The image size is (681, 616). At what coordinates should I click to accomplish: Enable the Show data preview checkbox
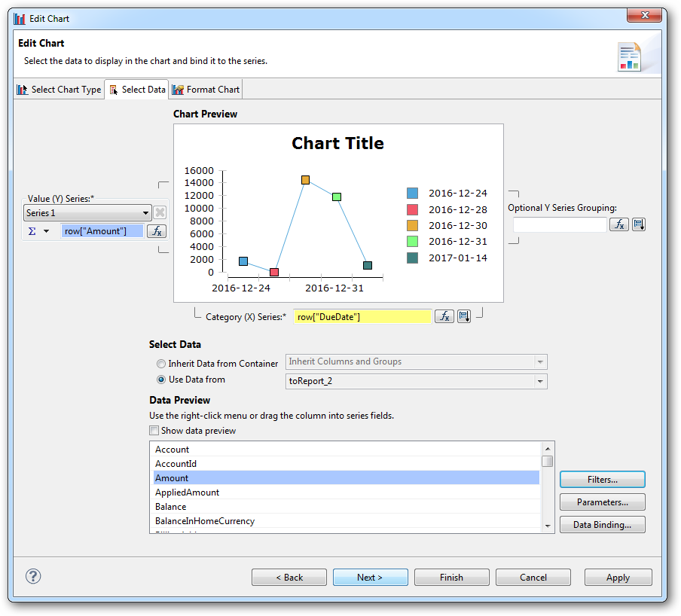(154, 431)
